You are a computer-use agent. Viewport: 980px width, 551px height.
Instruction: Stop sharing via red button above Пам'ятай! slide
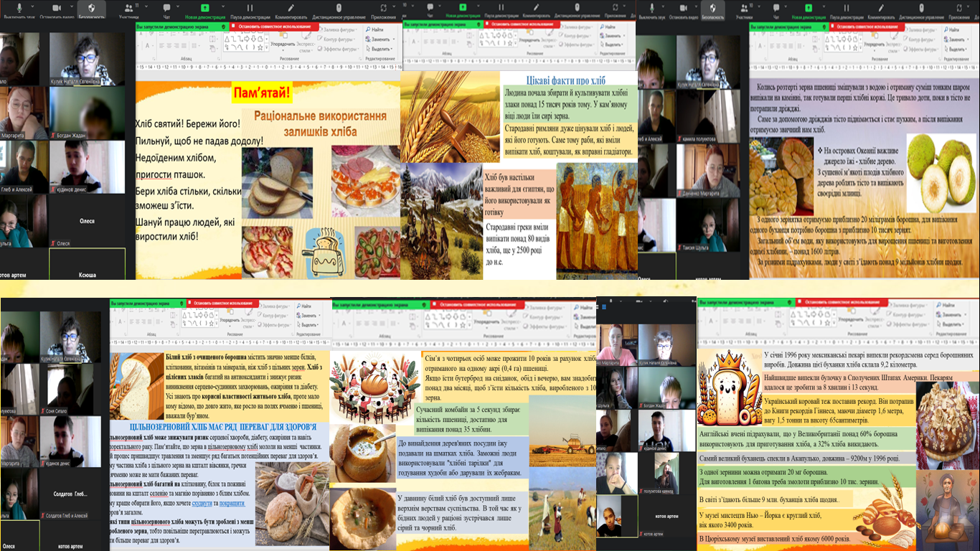[275, 27]
